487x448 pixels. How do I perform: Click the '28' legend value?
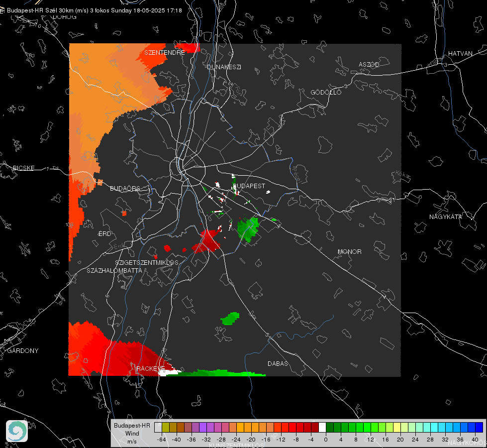[x=430, y=440]
